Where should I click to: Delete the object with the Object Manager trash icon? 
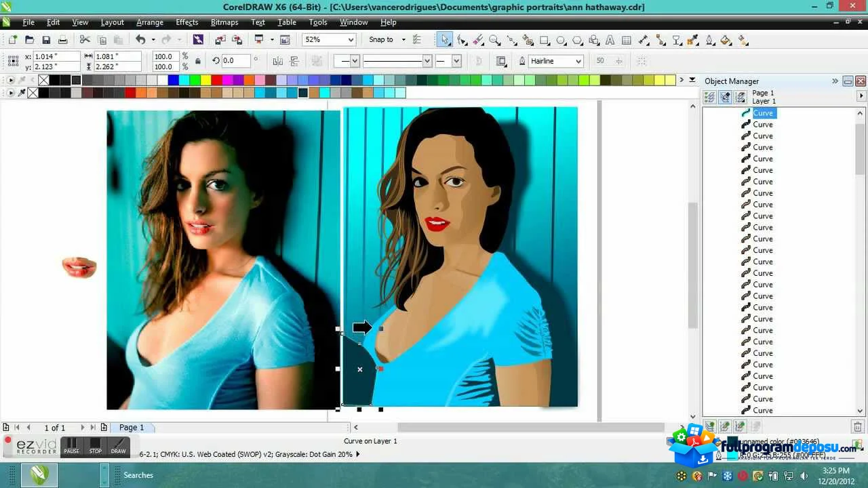[858, 426]
